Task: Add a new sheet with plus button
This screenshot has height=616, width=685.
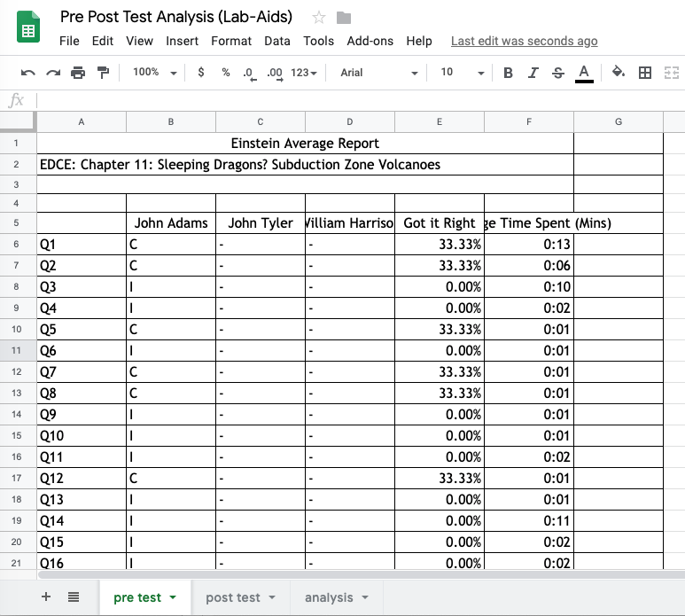Action: [x=46, y=597]
